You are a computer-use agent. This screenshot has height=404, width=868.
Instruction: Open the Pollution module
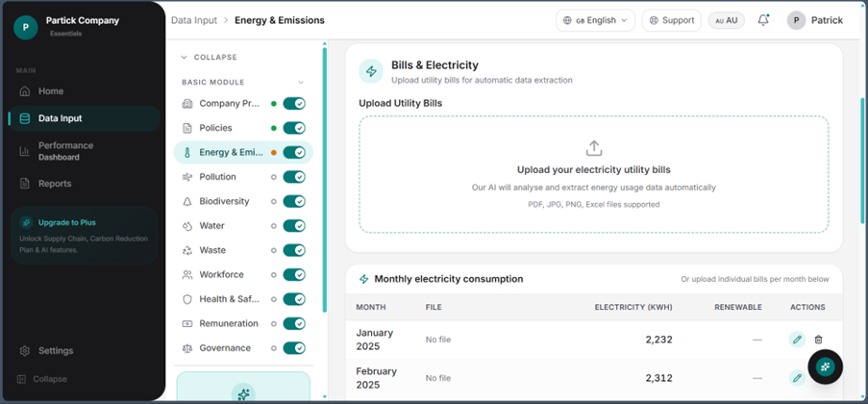(217, 177)
